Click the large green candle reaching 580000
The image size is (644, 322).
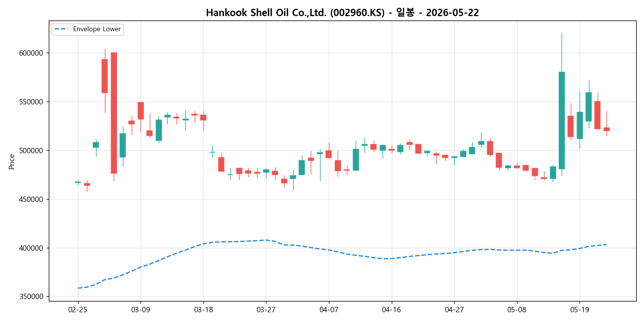point(562,121)
